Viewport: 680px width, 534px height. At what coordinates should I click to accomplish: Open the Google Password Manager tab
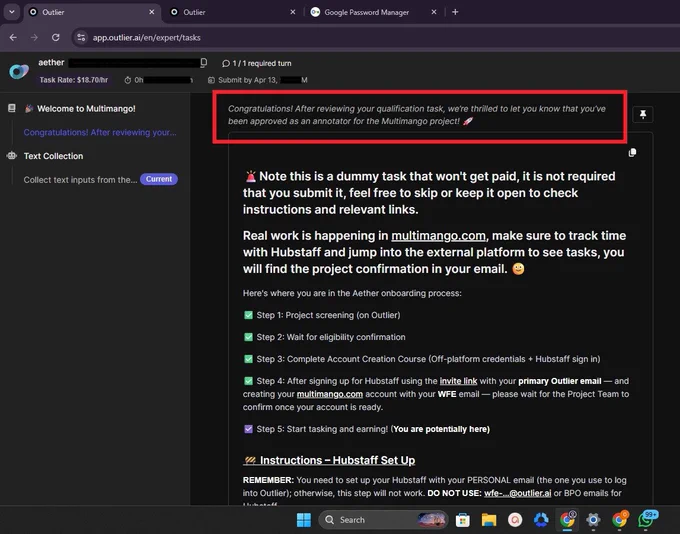(x=366, y=12)
